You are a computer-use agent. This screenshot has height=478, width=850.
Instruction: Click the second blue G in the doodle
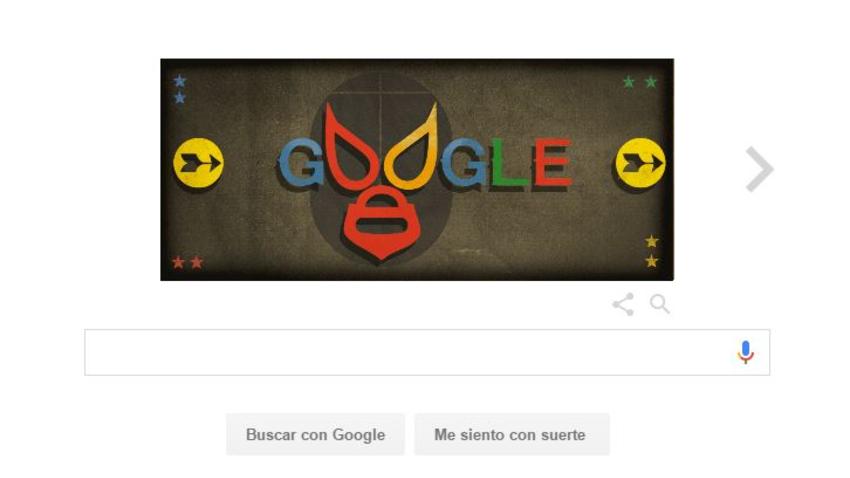click(464, 162)
